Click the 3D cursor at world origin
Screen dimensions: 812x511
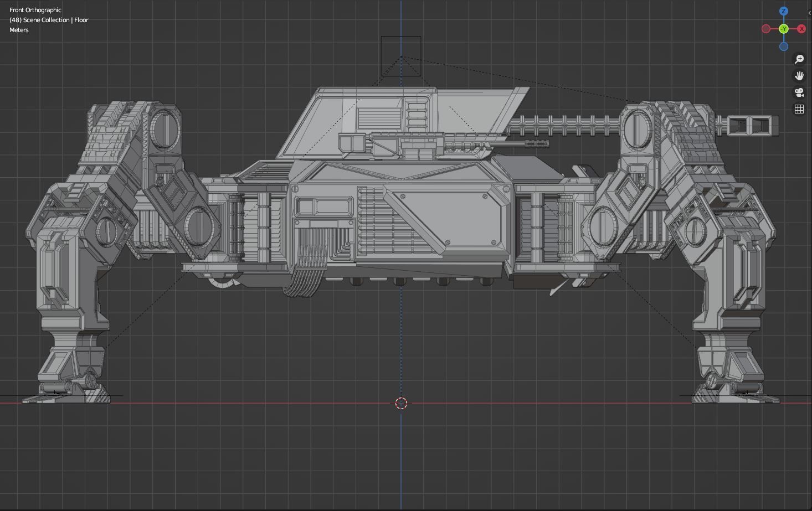[x=402, y=403]
